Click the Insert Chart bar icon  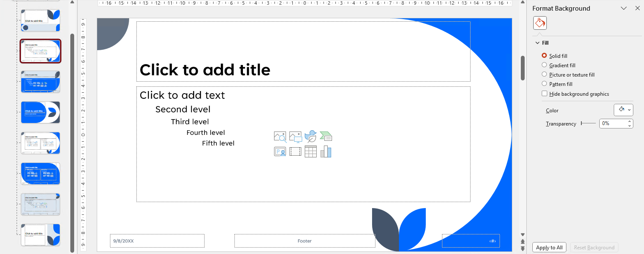pos(326,152)
